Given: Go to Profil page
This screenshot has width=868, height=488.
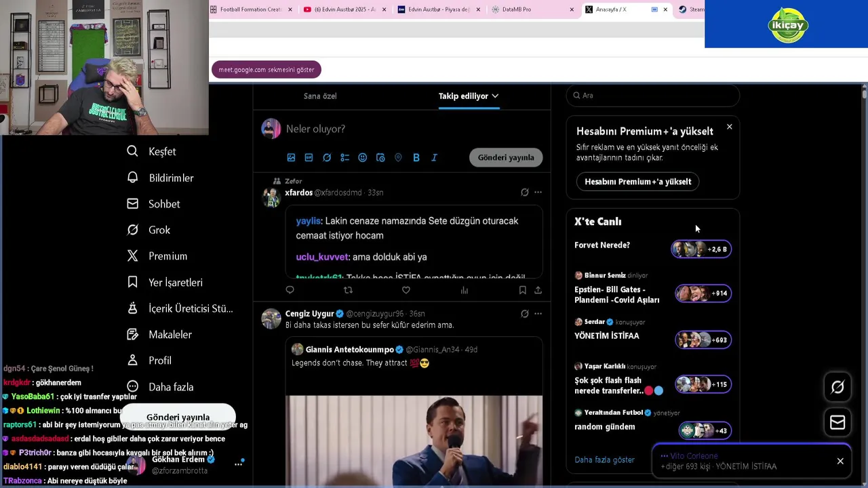Looking at the screenshot, I should click(149, 361).
